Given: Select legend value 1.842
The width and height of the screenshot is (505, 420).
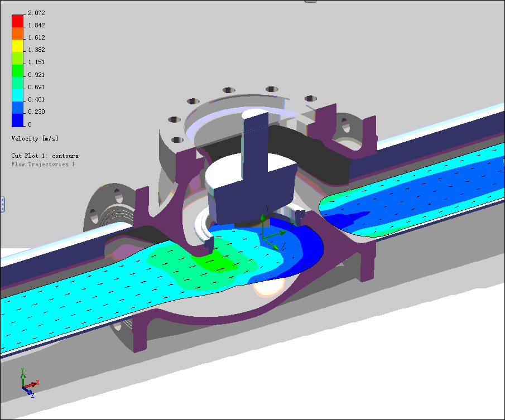Looking at the screenshot, I should click(36, 25).
